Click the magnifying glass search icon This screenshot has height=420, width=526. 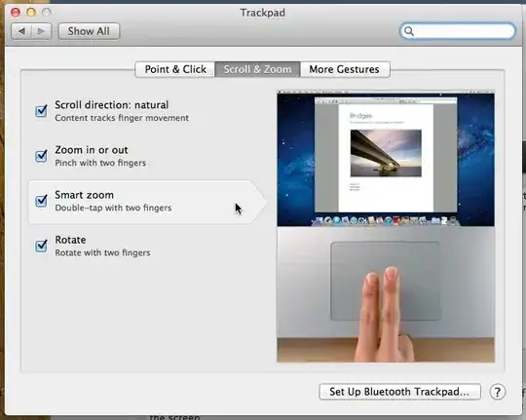click(408, 31)
